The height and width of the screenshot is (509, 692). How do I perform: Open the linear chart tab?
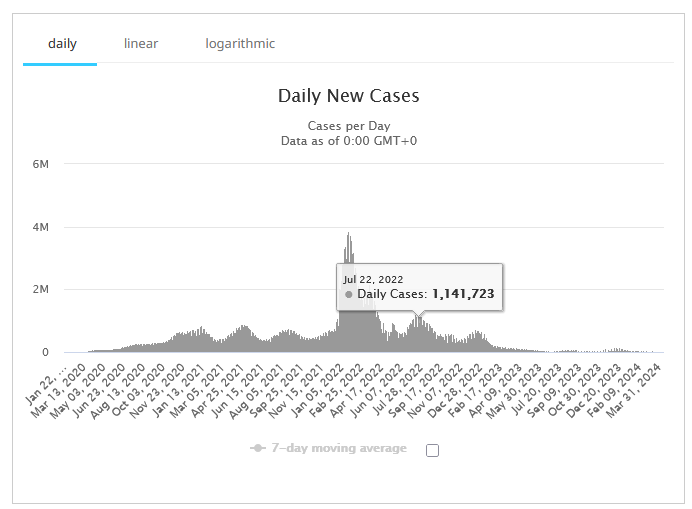click(x=140, y=43)
